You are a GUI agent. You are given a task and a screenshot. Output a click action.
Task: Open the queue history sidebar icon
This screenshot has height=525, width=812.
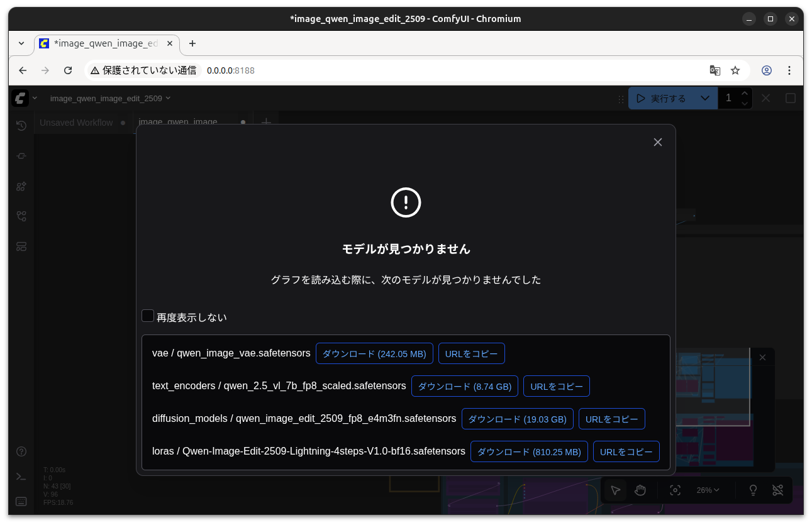point(21,126)
